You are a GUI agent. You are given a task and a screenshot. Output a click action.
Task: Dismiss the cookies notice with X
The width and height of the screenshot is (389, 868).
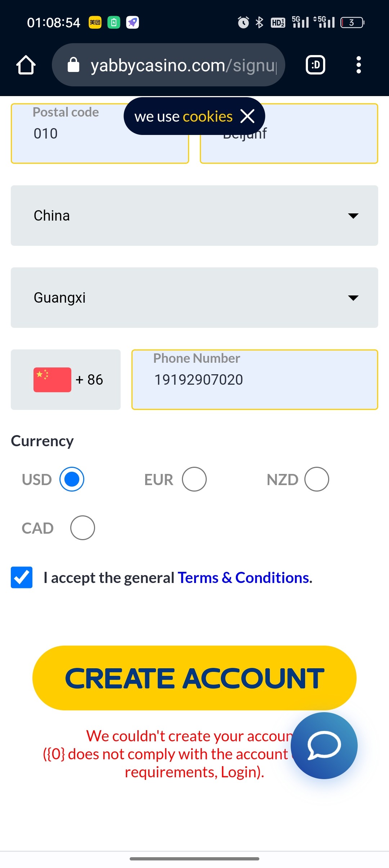tap(247, 116)
